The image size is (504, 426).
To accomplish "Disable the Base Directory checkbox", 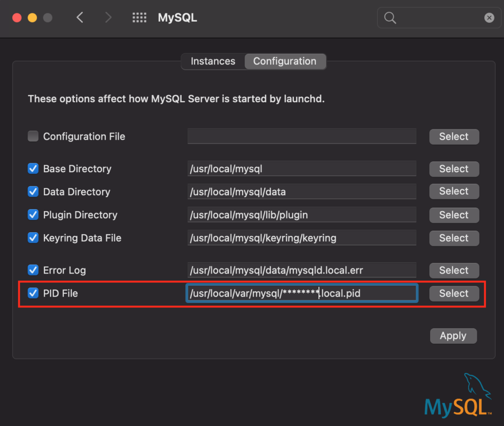I will click(x=32, y=169).
